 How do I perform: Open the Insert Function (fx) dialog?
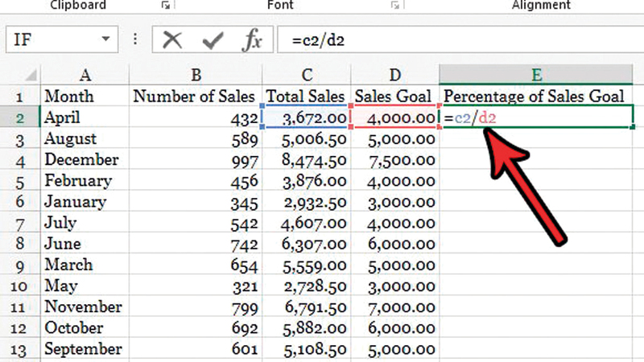click(252, 39)
